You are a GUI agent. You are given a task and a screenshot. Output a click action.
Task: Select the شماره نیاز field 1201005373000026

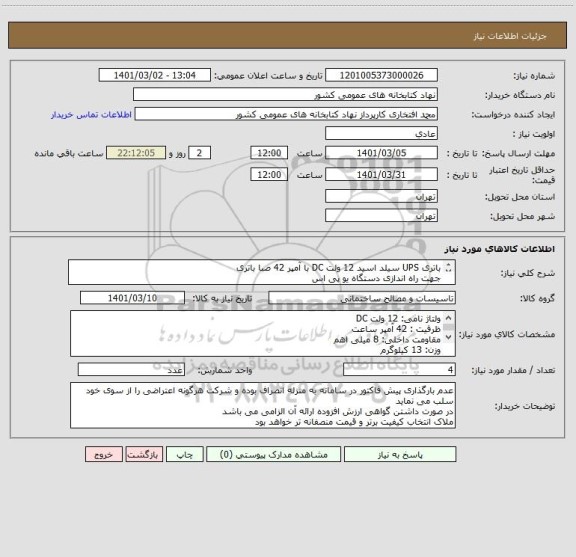point(381,75)
